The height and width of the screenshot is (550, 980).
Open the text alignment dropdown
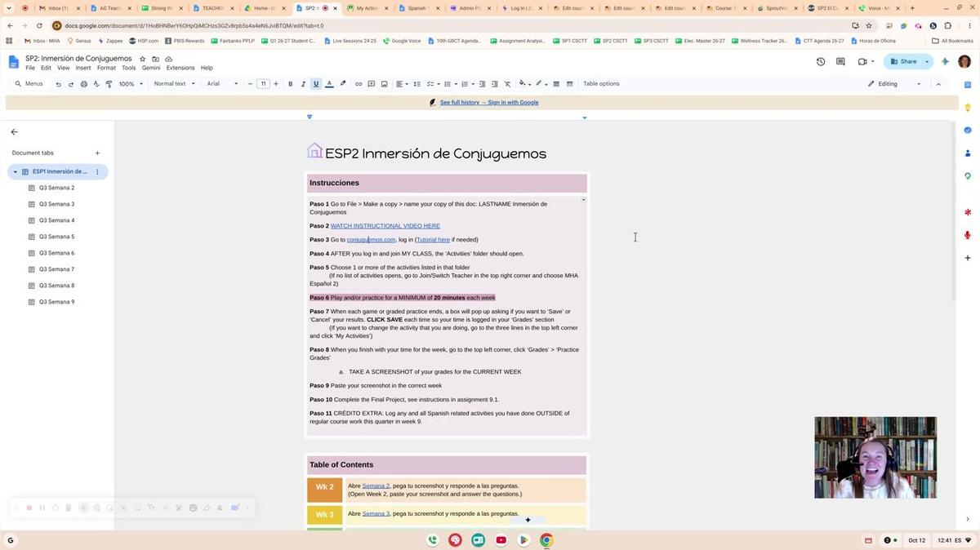point(401,84)
